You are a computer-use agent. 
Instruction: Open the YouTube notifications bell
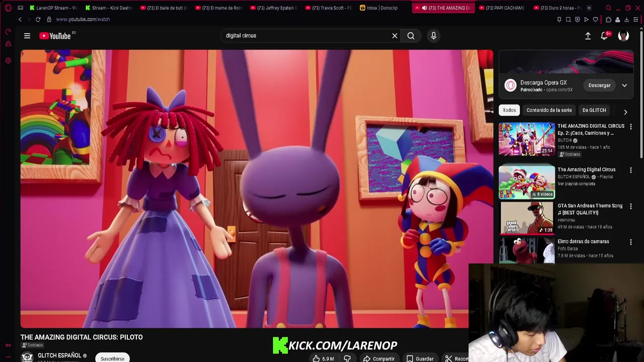(x=604, y=36)
